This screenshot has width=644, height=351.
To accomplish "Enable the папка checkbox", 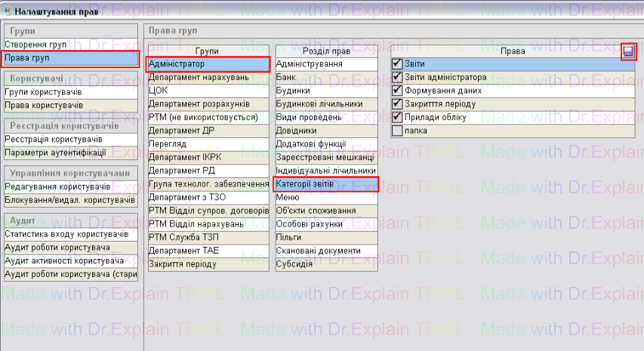I will [x=397, y=131].
